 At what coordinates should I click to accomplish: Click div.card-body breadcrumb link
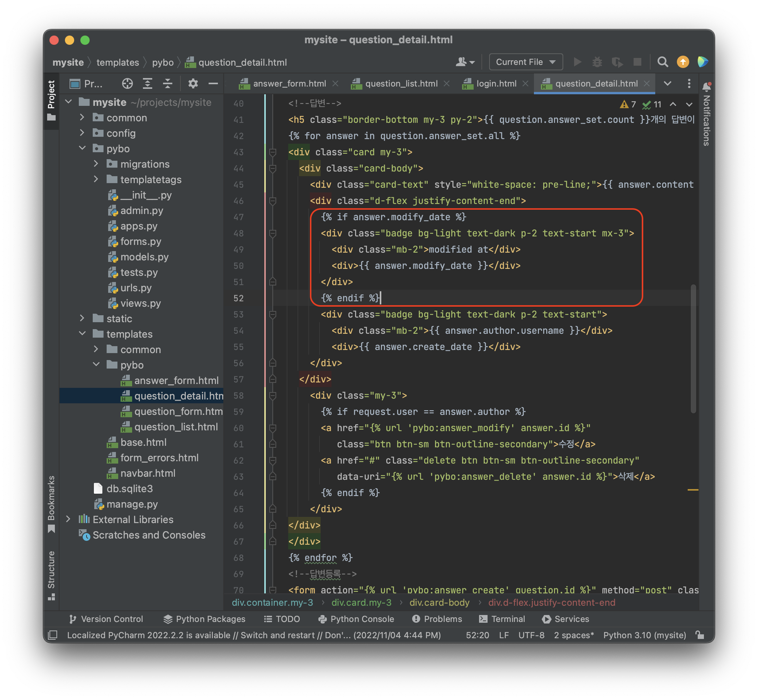tap(439, 603)
